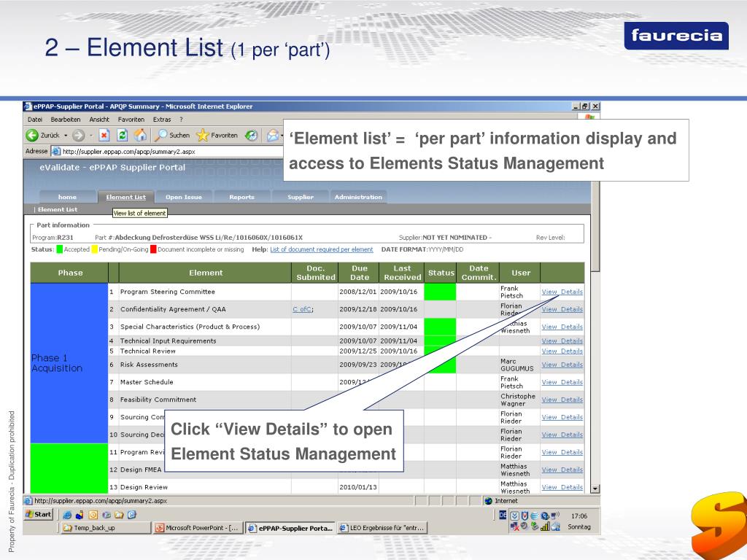Open Favoriten star button in toolbar

[x=203, y=135]
